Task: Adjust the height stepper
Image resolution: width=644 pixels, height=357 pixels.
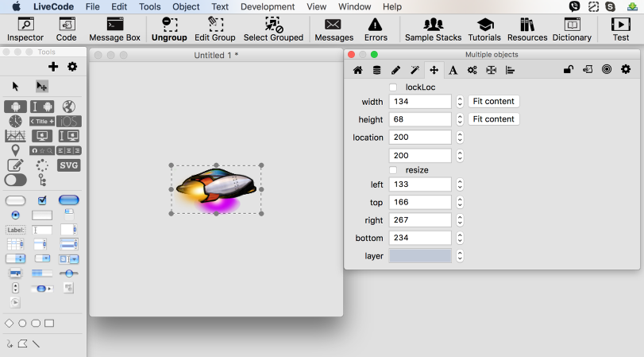Action: click(x=460, y=119)
